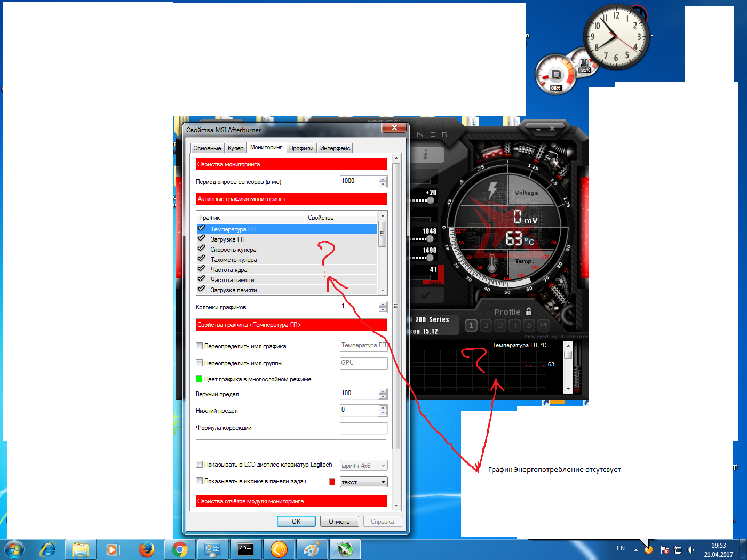Open the шрифт 4x6 font dropdown
The image size is (747, 560).
click(364, 466)
